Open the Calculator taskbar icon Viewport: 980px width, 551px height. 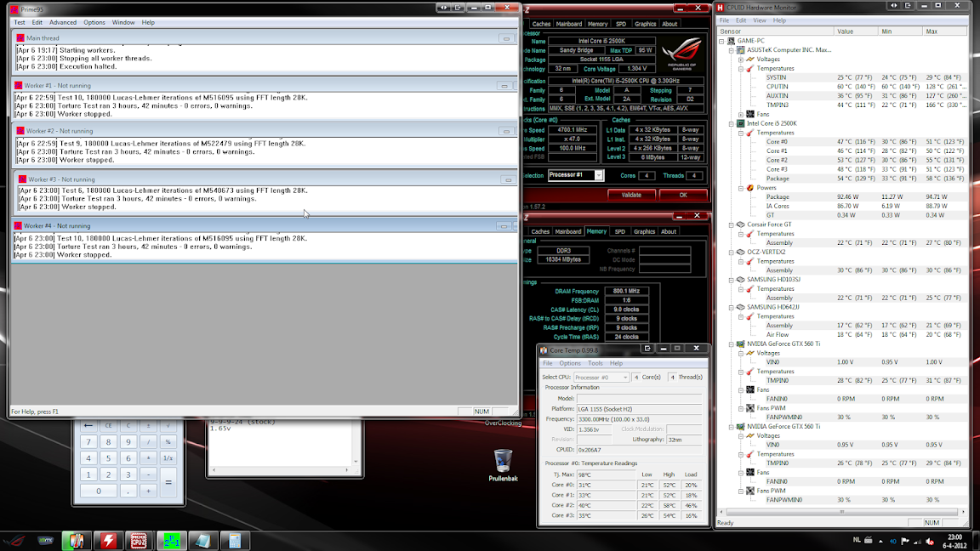click(235, 542)
